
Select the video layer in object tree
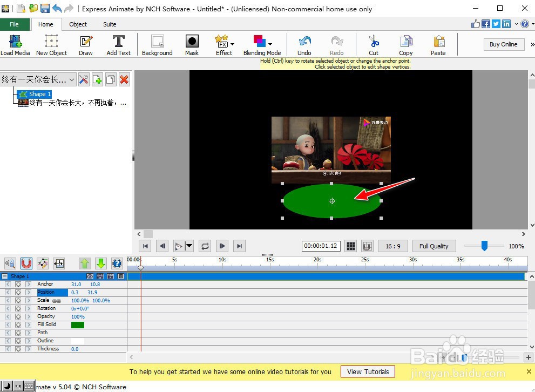[72, 103]
